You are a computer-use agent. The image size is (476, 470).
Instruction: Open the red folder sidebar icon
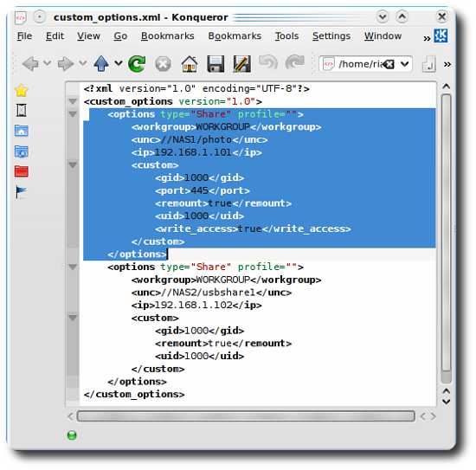[22, 171]
